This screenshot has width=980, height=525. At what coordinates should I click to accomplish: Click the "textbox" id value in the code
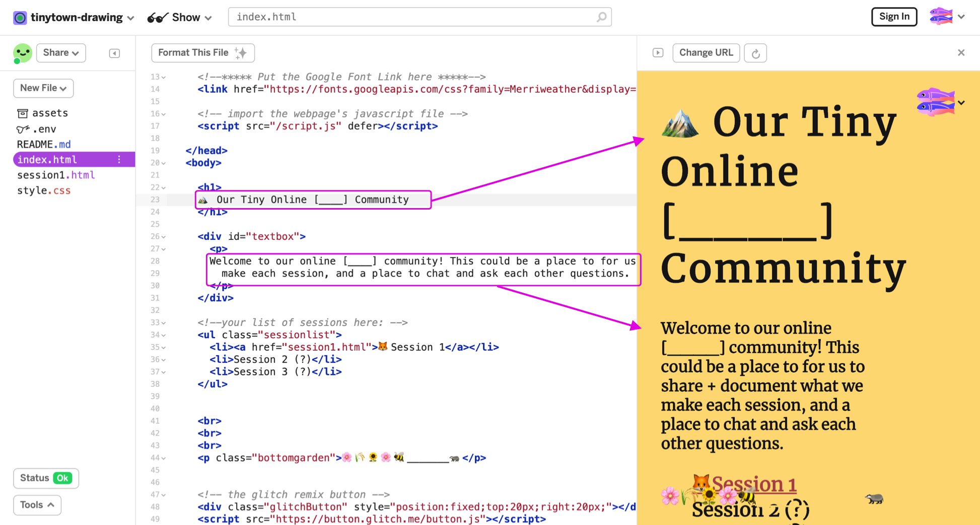272,236
